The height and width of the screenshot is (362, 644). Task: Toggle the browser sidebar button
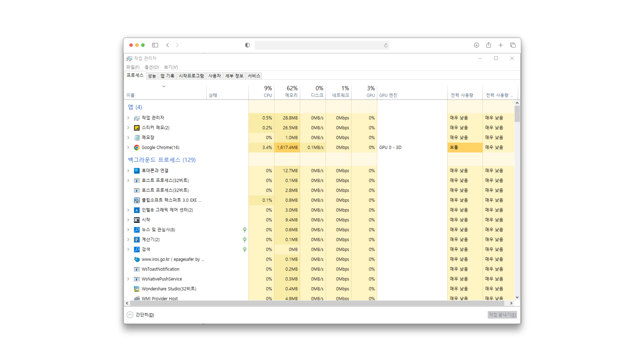155,45
